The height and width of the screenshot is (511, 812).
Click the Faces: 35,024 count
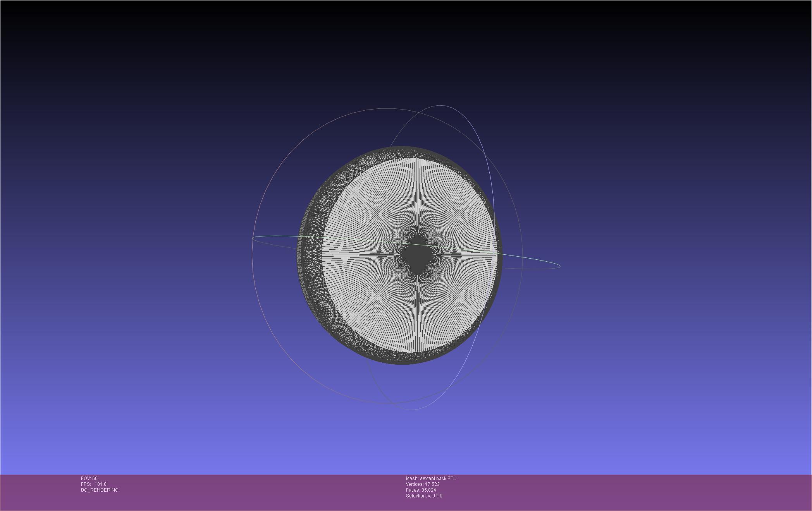pos(421,490)
